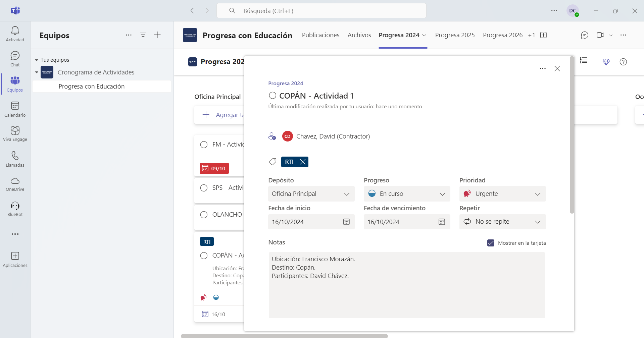Edit the Notas text area
The height and width of the screenshot is (338, 644).
[407, 285]
